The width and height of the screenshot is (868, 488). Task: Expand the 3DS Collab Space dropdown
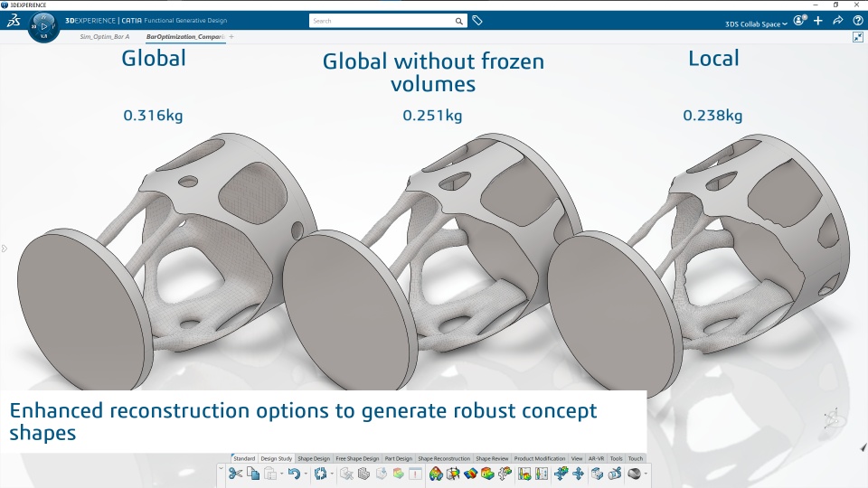756,23
